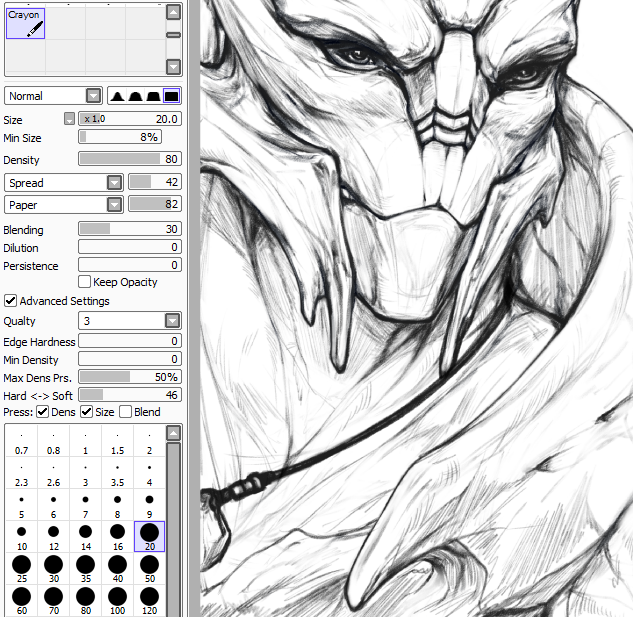
Task: Open the Spread brush shape dropdown
Action: (x=114, y=182)
